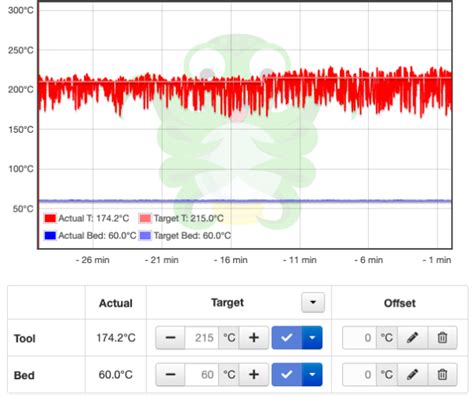Click the Offset column header
The width and height of the screenshot is (474, 395).
[400, 303]
